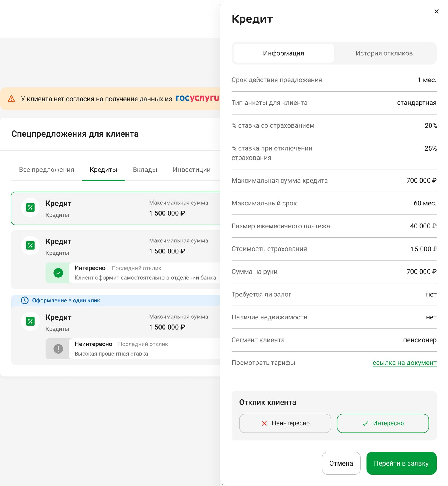The height and width of the screenshot is (486, 448).
Task: Click the Спецпредложения для клиента heading
Action: point(75,134)
